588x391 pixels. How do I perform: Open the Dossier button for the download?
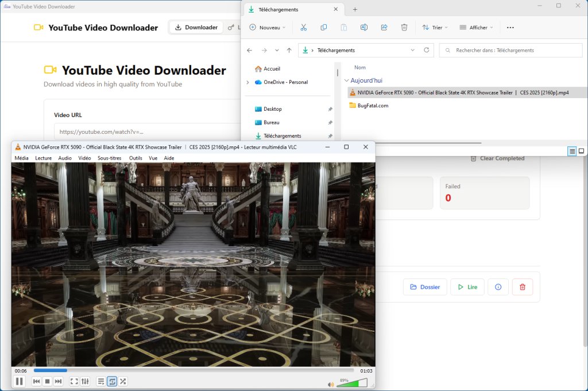pyautogui.click(x=425, y=287)
